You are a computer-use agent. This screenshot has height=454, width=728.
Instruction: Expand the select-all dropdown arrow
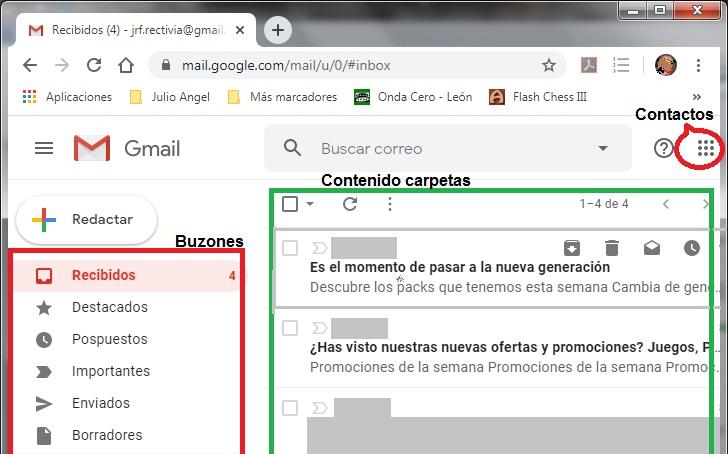(x=310, y=204)
